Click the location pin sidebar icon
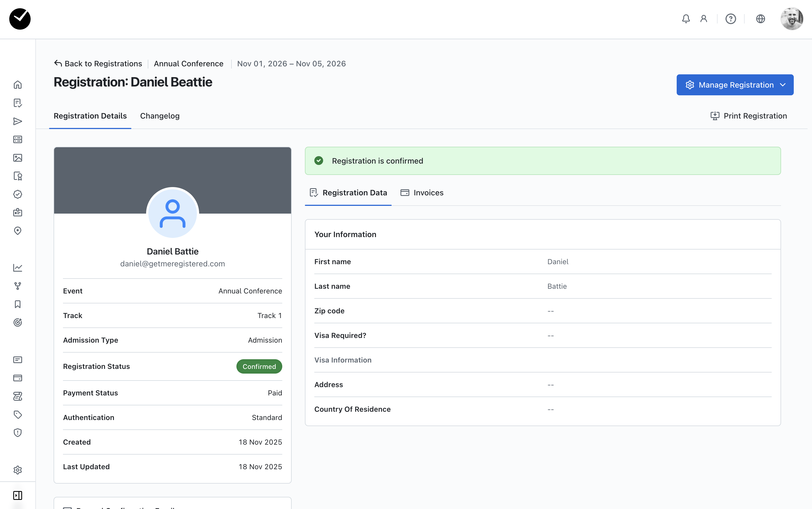This screenshot has width=812, height=509. coord(17,231)
